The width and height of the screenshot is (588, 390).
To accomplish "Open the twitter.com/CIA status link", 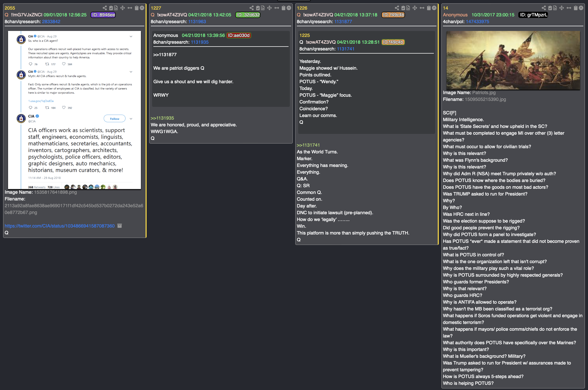I will pos(60,226).
